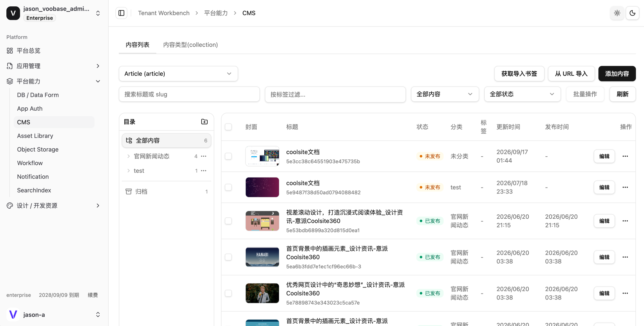Open Workflow in sidebar
This screenshot has width=644, height=326.
(x=30, y=163)
